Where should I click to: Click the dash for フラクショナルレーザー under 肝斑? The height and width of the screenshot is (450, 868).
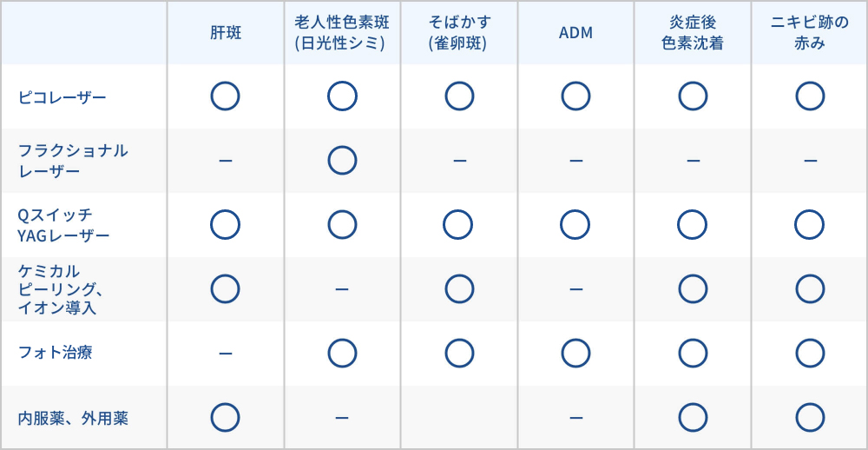click(x=225, y=161)
